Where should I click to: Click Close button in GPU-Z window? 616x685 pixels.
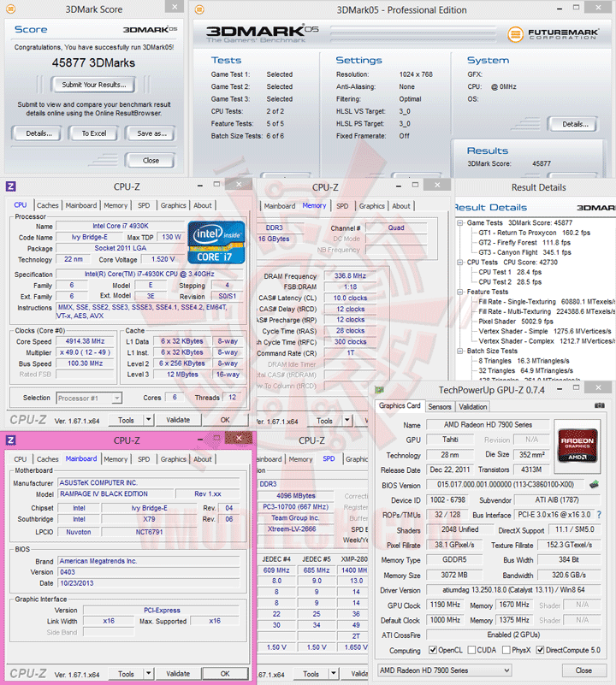click(583, 670)
